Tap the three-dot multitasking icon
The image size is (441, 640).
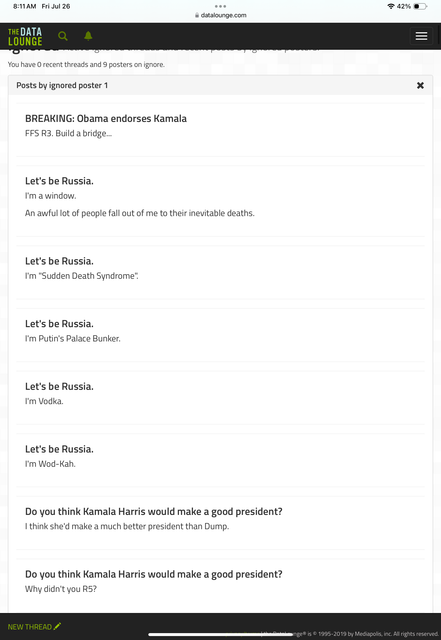[220, 6]
